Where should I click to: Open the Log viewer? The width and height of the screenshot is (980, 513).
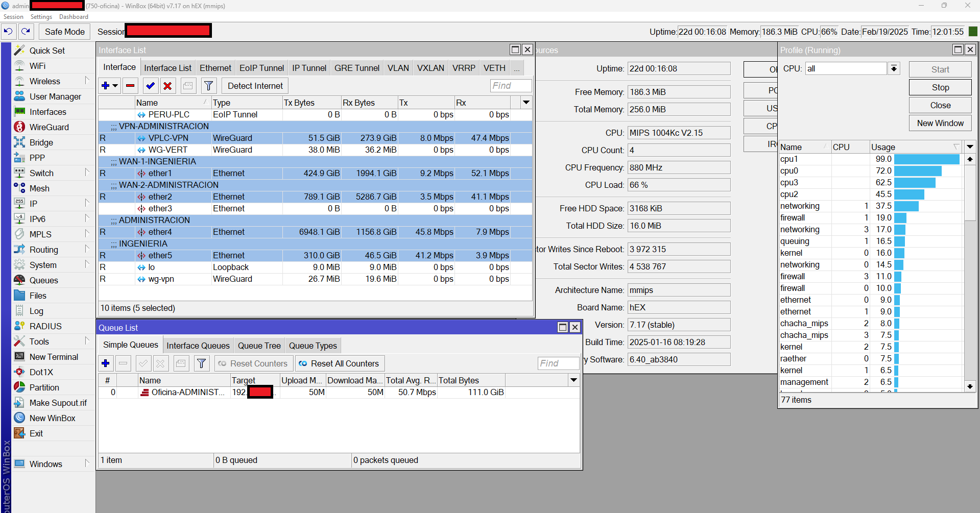pos(36,311)
